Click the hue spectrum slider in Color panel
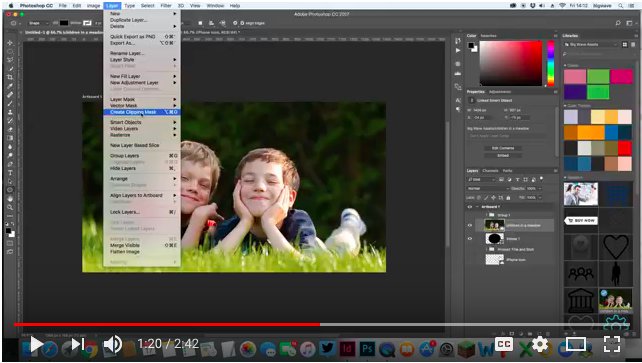Screen dimensions: 642x363 click(551, 63)
